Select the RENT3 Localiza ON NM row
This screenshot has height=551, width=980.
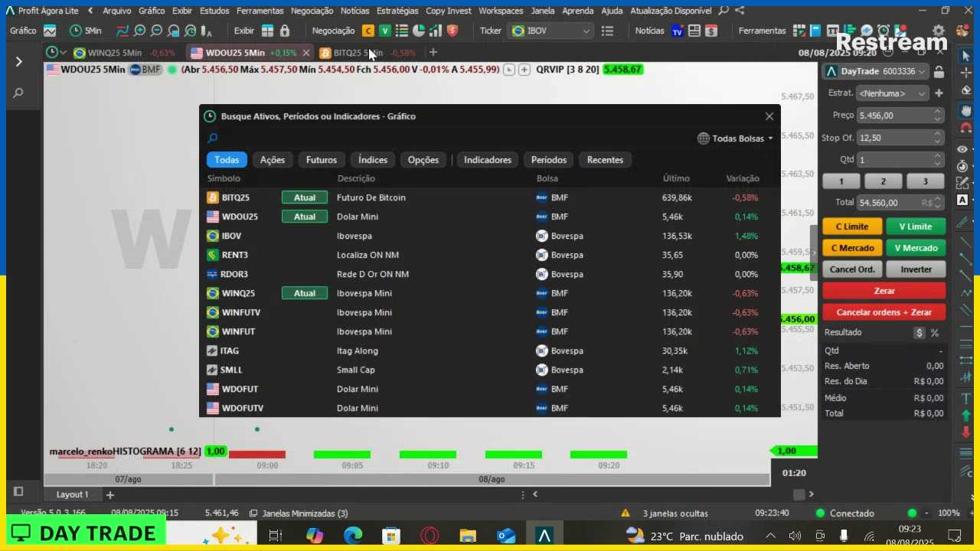click(488, 255)
